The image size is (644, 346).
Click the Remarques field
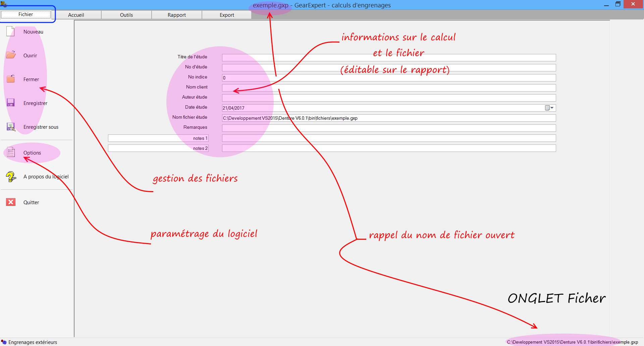(389, 128)
